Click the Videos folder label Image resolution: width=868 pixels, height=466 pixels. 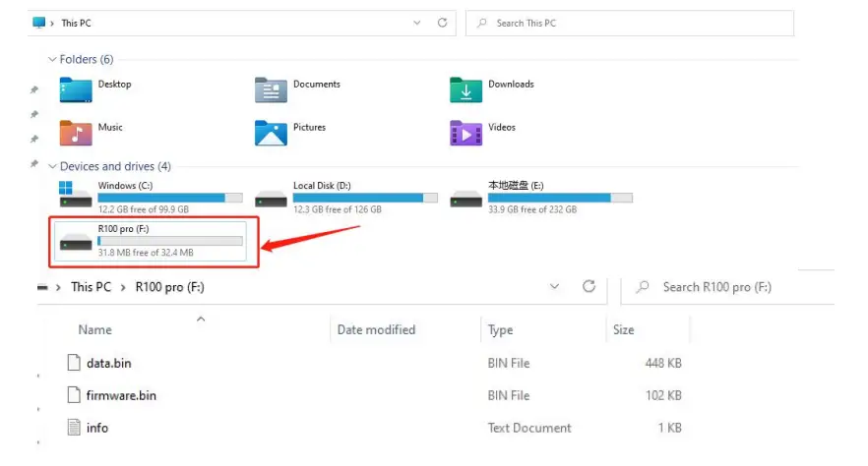(x=502, y=127)
